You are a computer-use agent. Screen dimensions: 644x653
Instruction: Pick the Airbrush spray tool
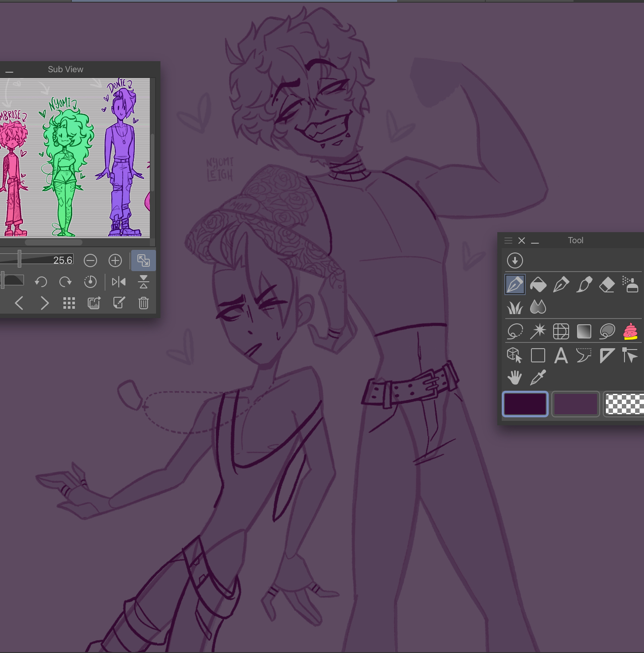[630, 284]
